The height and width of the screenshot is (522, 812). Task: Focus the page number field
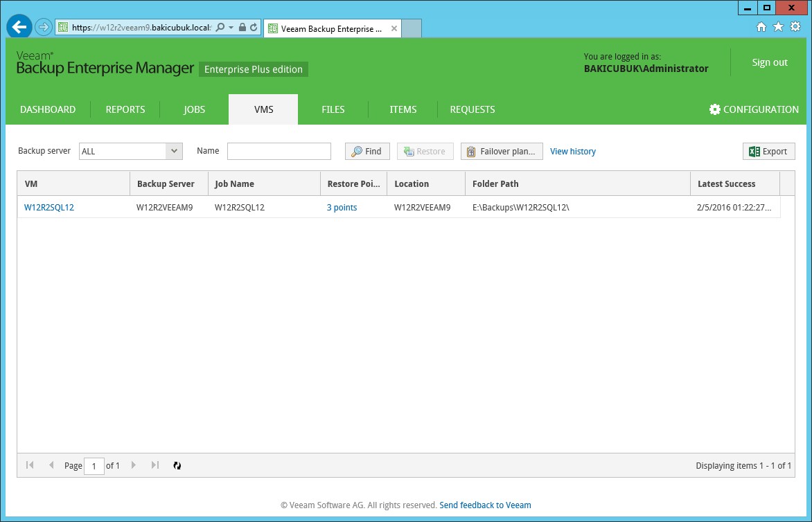(94, 466)
